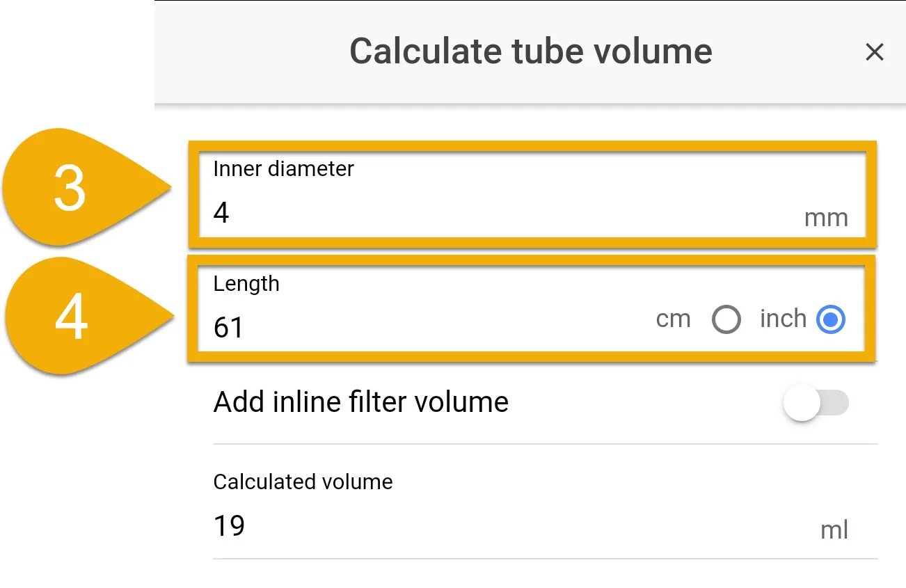Click the 'inch' unit label text
Viewport: 906px width, 588px height.
point(783,319)
